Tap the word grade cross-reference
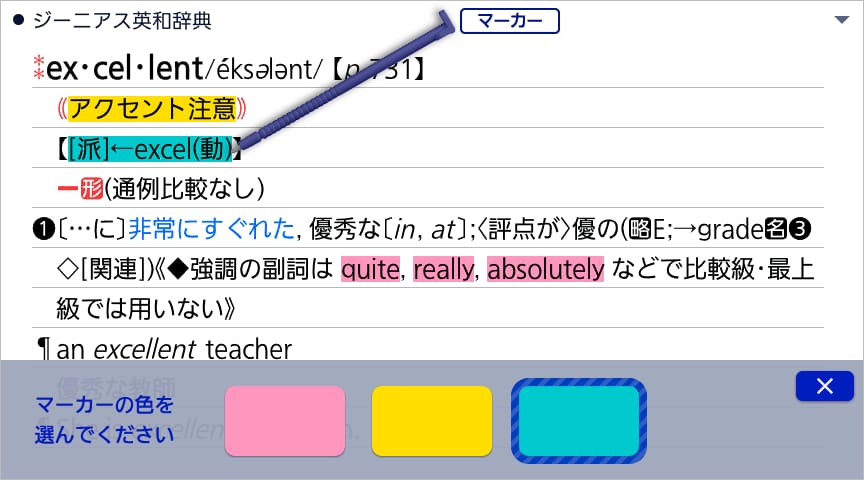Screen dimensions: 864x480 coord(731,229)
